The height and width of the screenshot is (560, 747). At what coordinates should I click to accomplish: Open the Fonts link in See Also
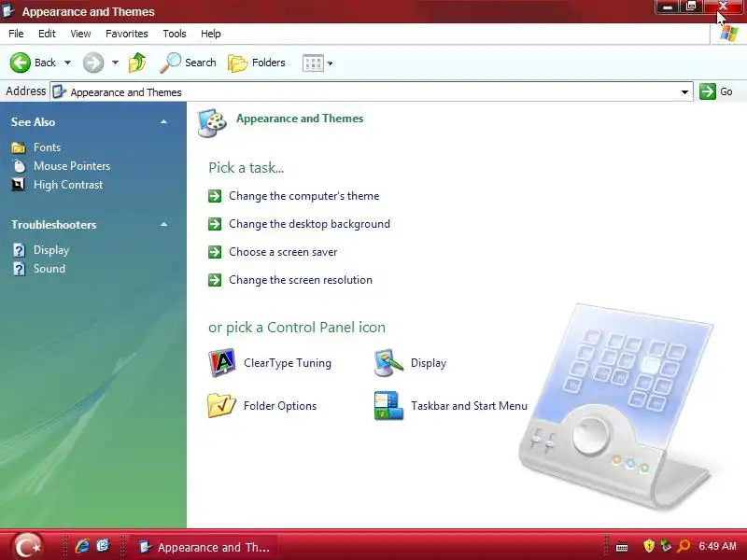(x=48, y=147)
